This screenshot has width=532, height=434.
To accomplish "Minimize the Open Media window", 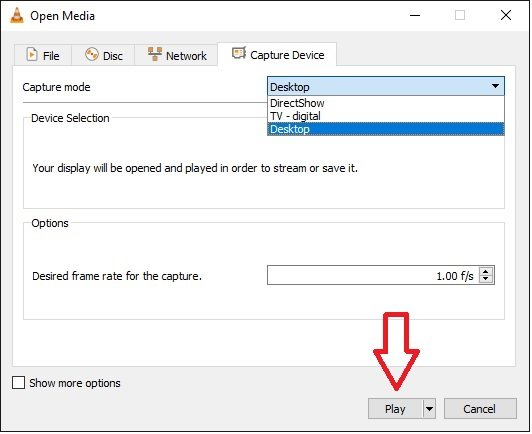I will coord(415,15).
